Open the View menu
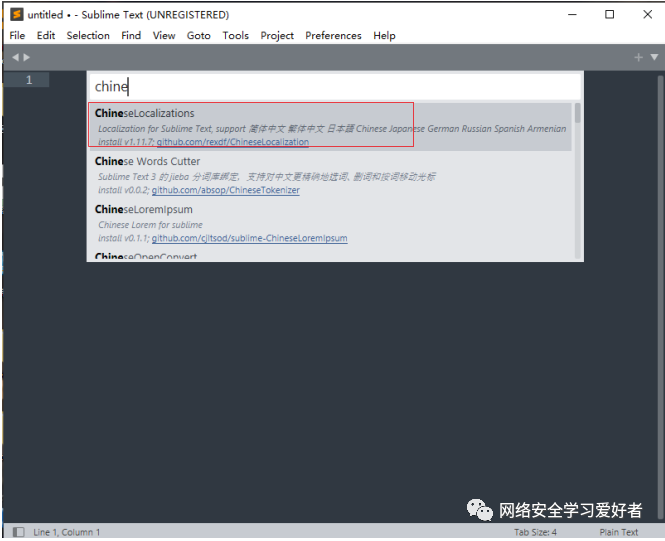665x541 pixels. click(x=164, y=36)
